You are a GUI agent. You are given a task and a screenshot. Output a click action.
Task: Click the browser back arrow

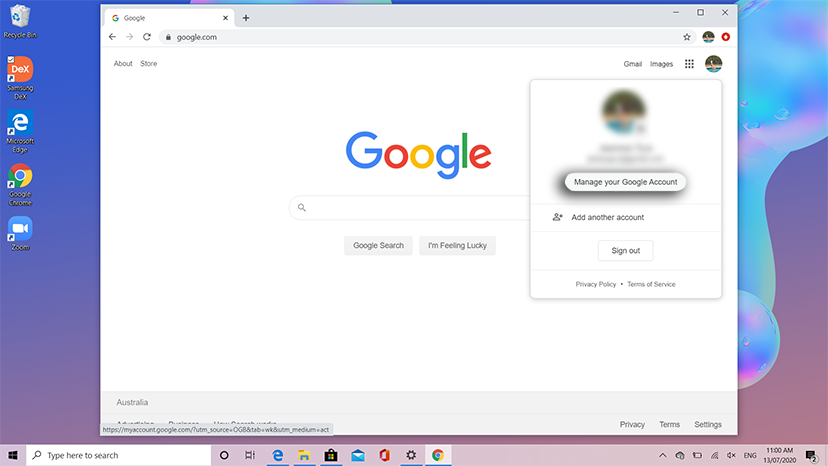pos(112,37)
